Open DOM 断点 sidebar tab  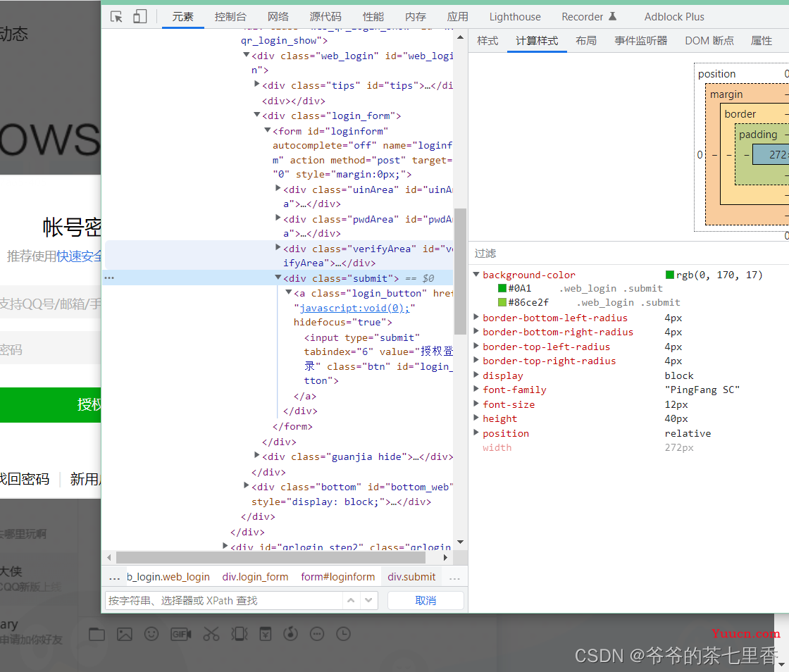pyautogui.click(x=709, y=41)
